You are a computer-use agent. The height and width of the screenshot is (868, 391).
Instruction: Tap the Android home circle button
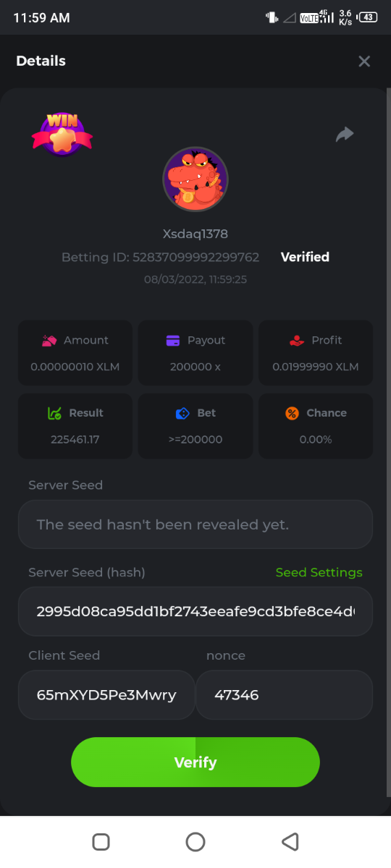[195, 841]
